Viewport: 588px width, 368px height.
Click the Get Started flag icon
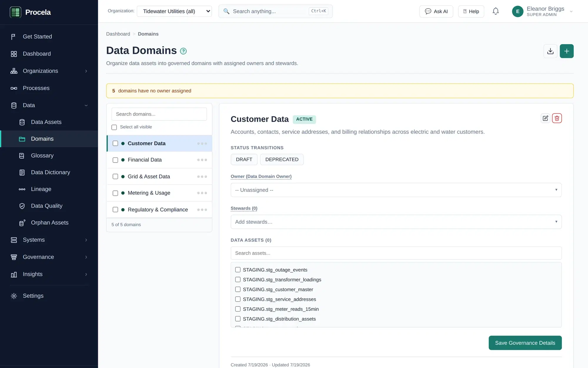coord(14,37)
